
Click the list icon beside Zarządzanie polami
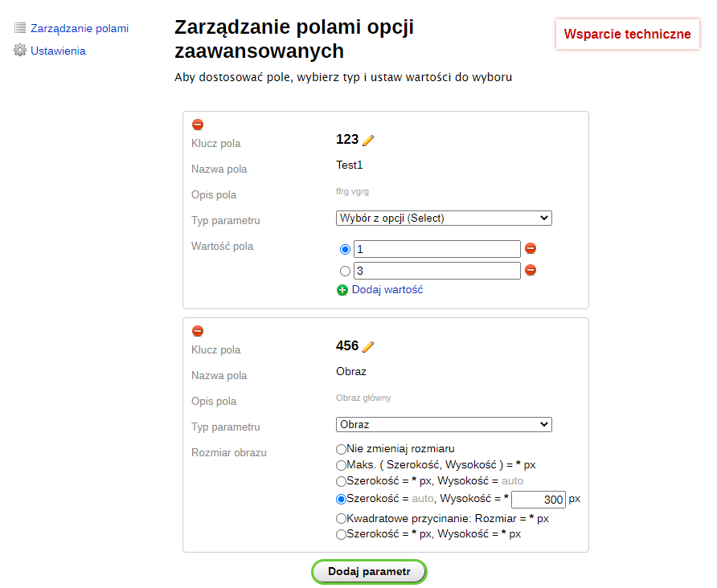click(x=18, y=27)
